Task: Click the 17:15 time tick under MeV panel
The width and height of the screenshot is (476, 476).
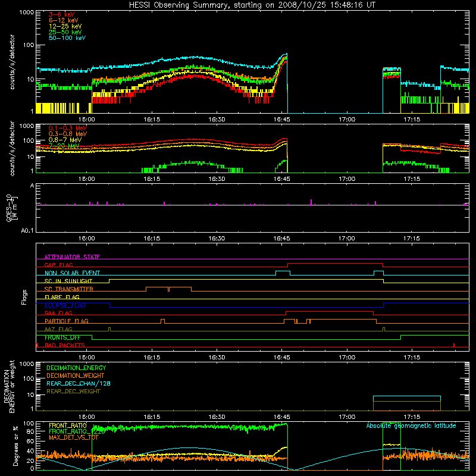Action: (x=412, y=179)
